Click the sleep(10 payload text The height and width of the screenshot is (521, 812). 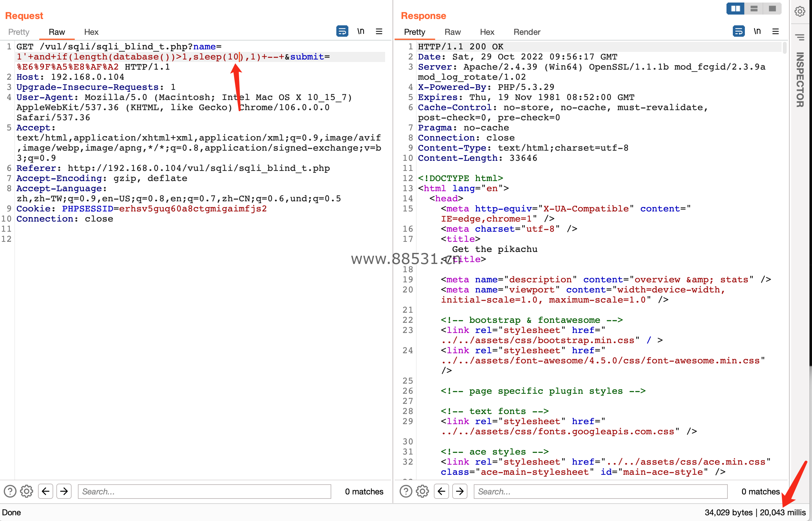[216, 56]
